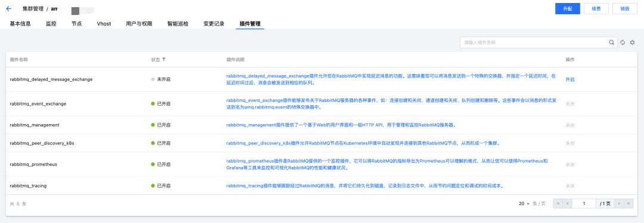Select rabbitmq_management plugin name

(35, 125)
